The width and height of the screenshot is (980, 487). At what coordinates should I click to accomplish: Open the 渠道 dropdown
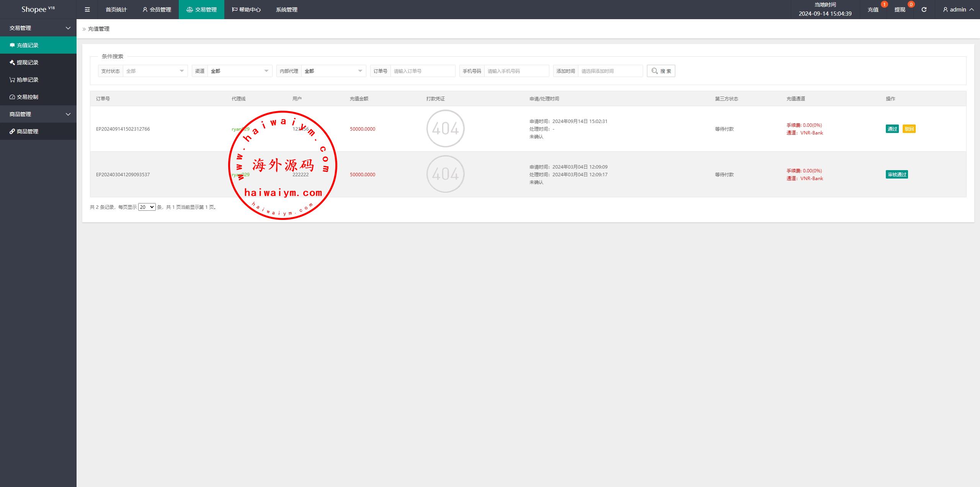[x=240, y=71]
